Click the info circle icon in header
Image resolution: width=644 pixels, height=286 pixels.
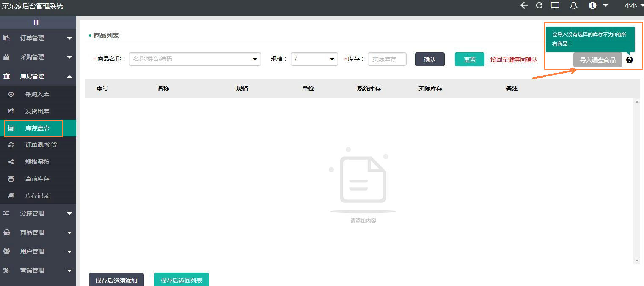592,5
